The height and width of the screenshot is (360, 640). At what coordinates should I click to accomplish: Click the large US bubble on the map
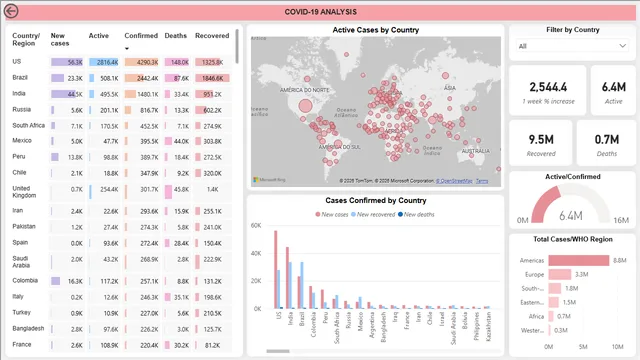(305, 106)
